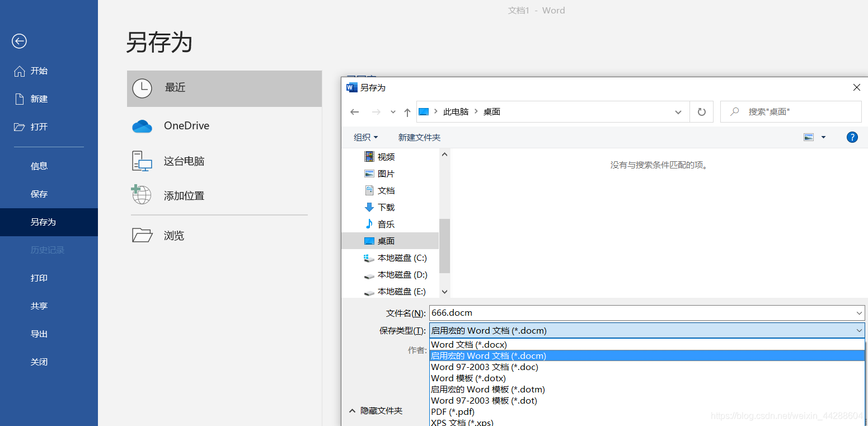Click the folder tree scrollbar thumb
The image size is (868, 426).
[445, 246]
